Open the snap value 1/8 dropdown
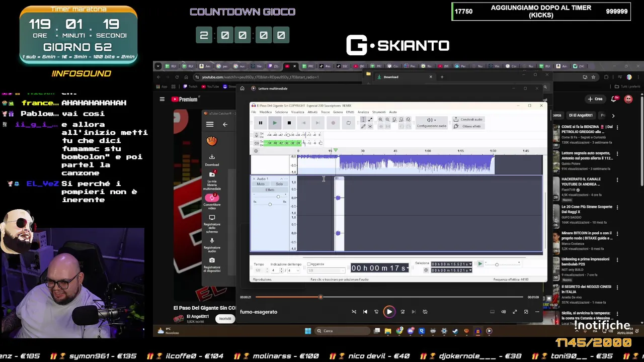This screenshot has height=362, width=644. tap(326, 270)
